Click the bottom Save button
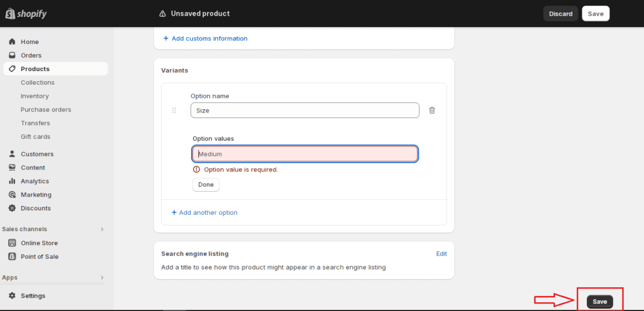 (x=599, y=302)
